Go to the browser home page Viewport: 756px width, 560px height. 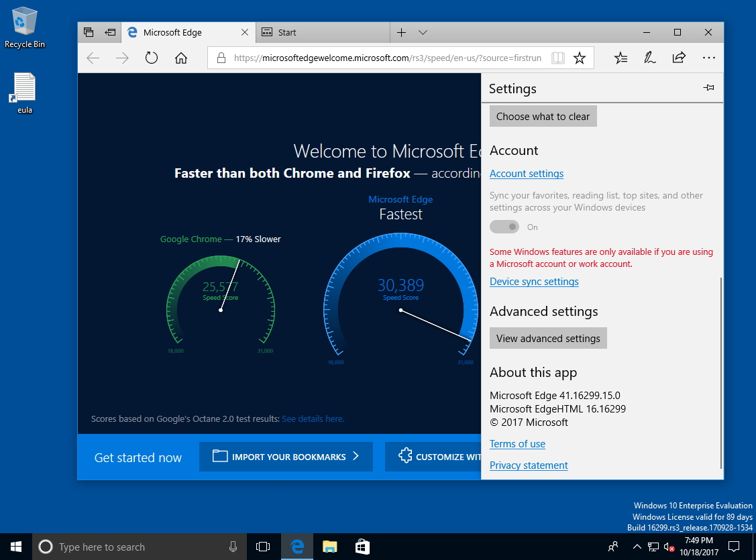tap(181, 58)
